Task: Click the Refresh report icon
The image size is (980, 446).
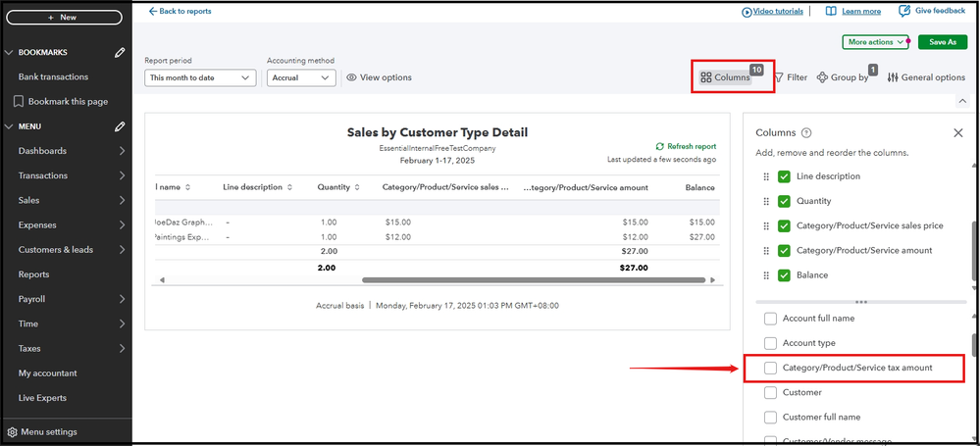Action: point(660,146)
